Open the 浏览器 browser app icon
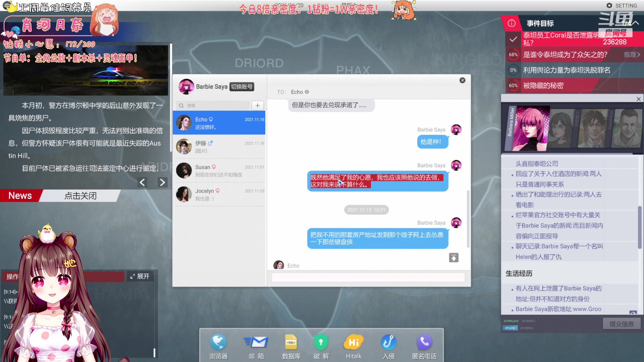This screenshot has height=362, width=644. (218, 342)
